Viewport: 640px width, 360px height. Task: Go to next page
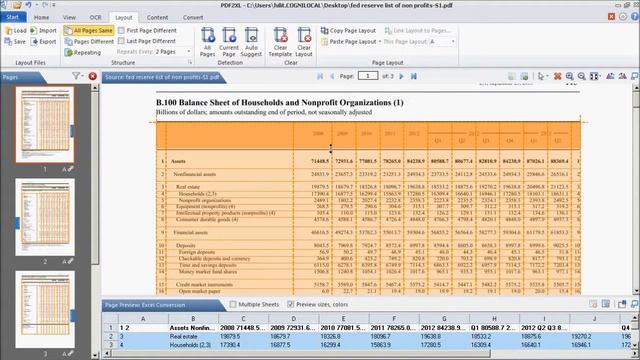click(x=401, y=76)
